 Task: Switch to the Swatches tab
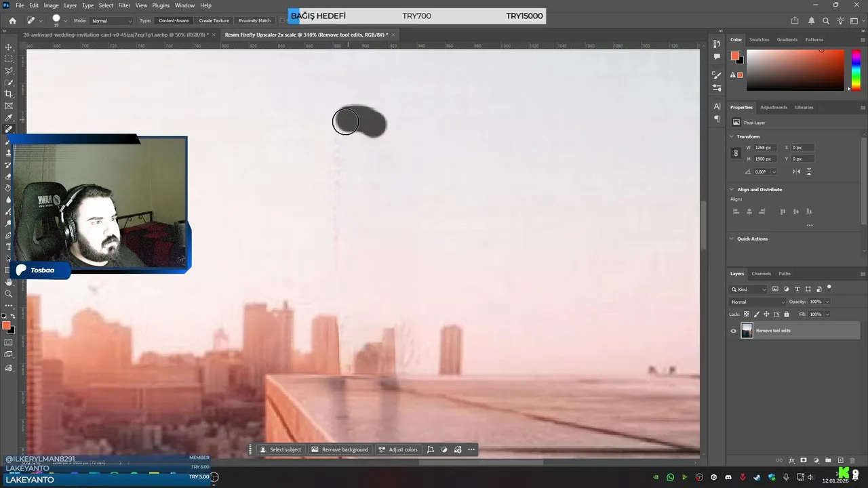point(759,39)
